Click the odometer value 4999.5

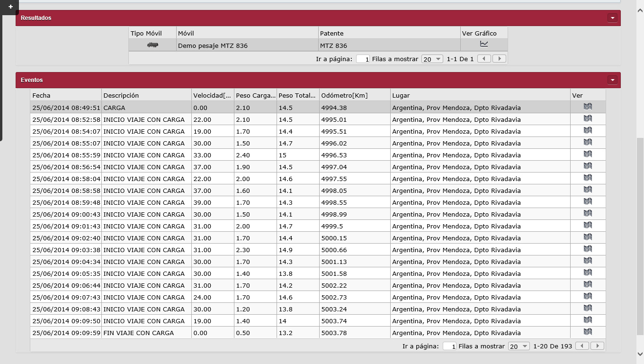point(332,226)
